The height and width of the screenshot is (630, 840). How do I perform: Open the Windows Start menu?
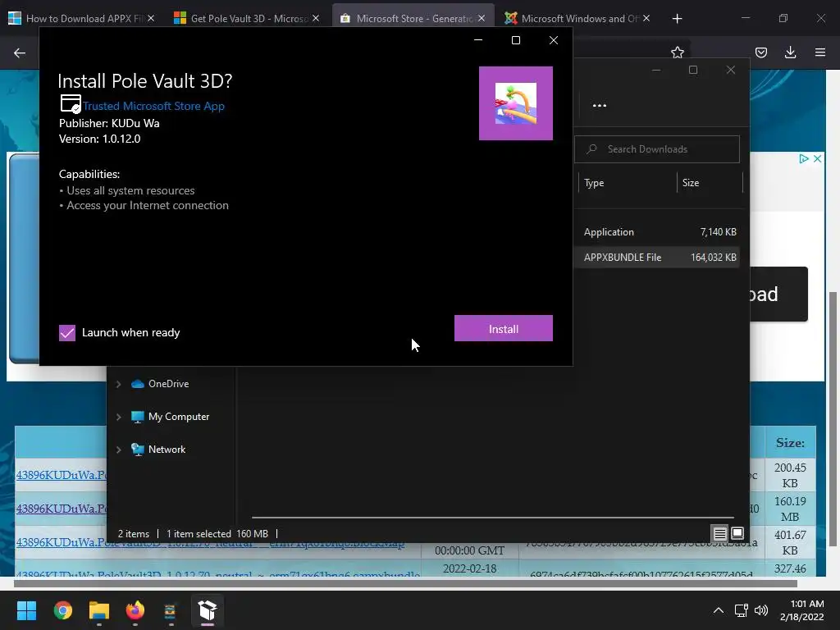(26, 610)
